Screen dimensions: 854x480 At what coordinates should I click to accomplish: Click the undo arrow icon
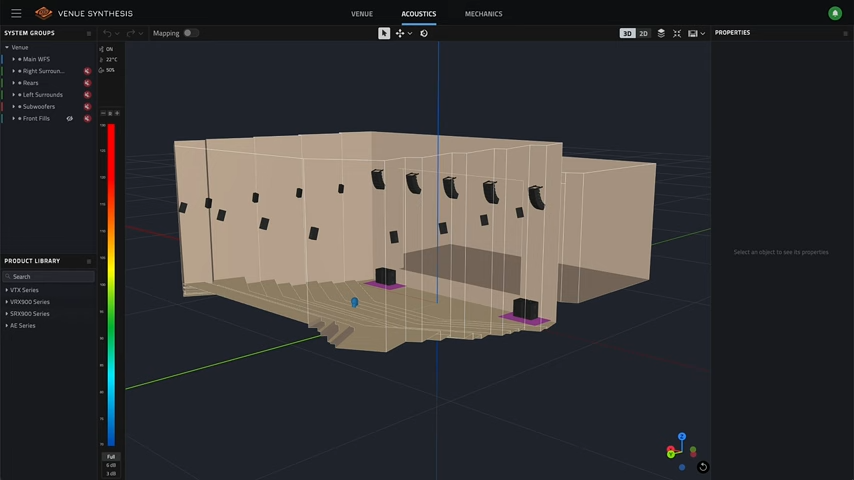coord(107,33)
